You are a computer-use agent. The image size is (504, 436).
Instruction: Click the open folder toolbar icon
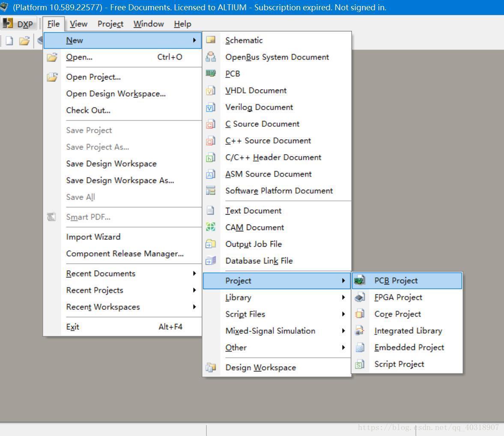(24, 41)
